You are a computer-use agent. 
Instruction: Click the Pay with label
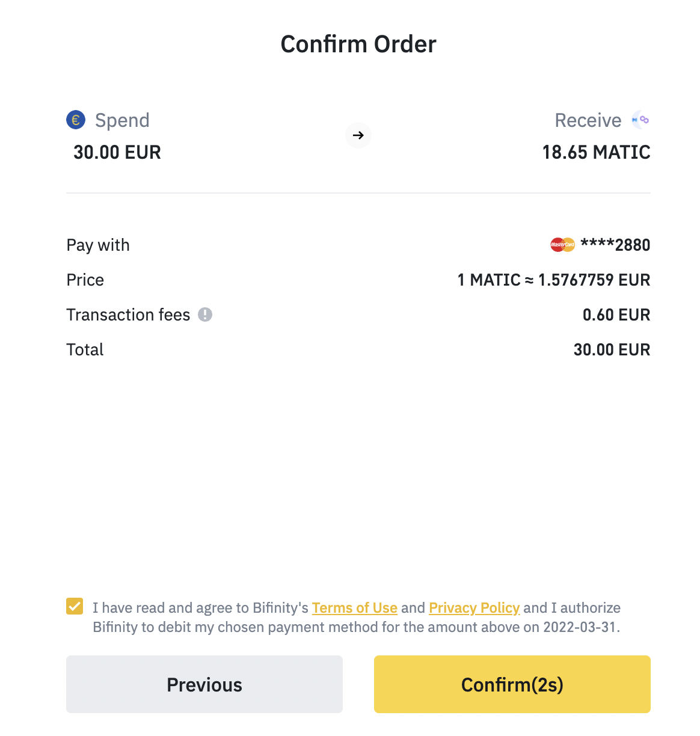tap(98, 245)
